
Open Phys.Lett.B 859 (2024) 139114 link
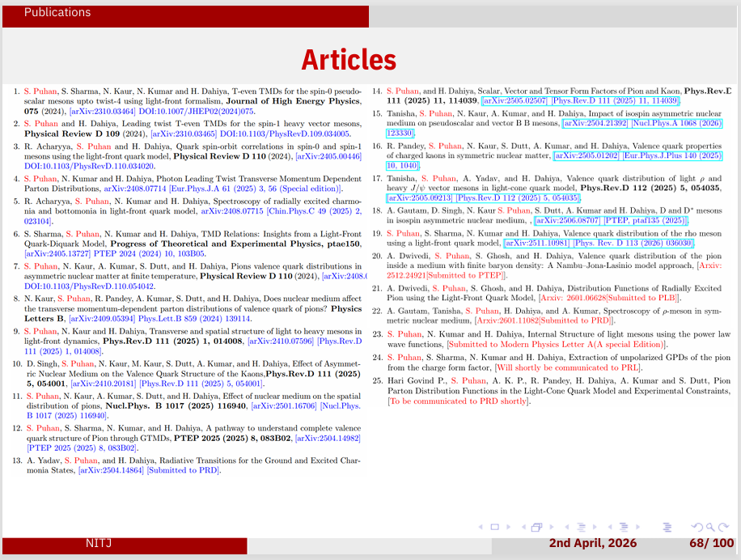[x=194, y=319]
